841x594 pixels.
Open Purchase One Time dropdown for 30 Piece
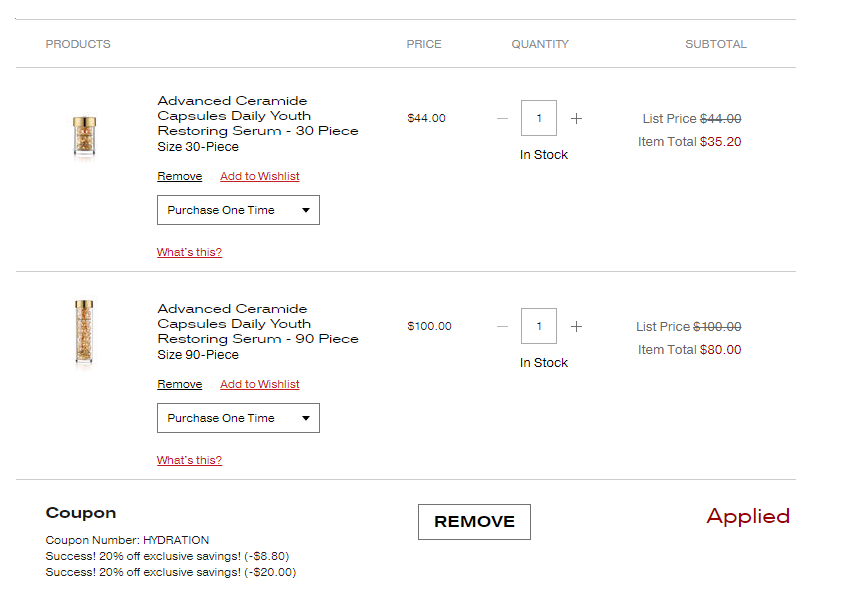click(238, 210)
